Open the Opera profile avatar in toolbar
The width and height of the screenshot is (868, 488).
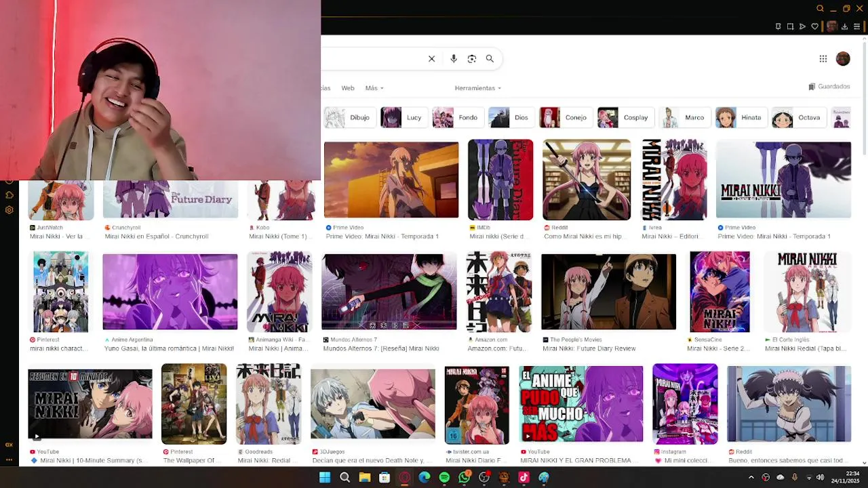[x=831, y=26]
